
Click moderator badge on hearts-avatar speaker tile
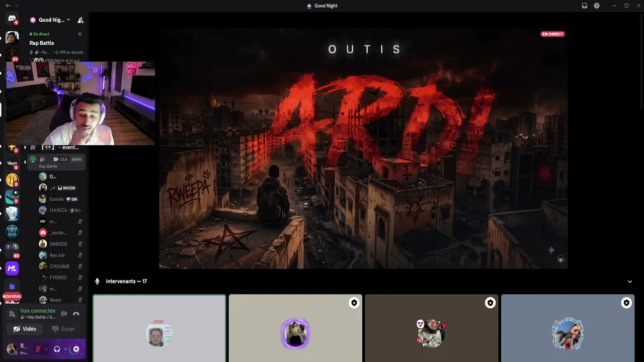(490, 303)
